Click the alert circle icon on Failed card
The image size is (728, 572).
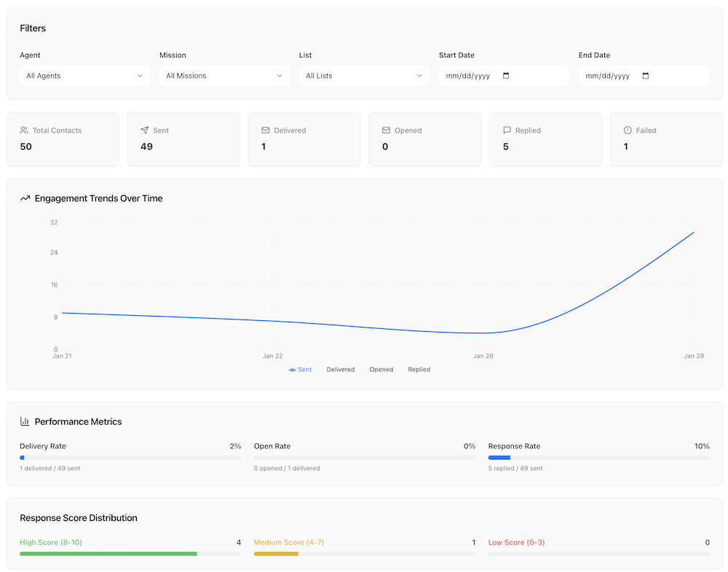click(628, 130)
